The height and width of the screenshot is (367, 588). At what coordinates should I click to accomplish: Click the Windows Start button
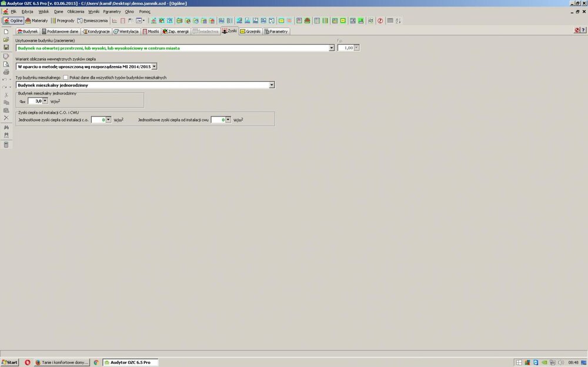[10, 362]
